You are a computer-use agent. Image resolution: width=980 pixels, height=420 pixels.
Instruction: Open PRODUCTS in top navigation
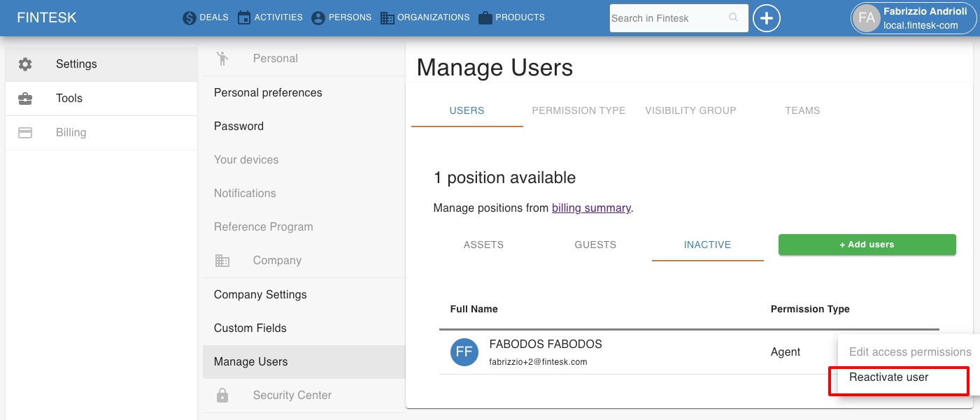coord(520,17)
